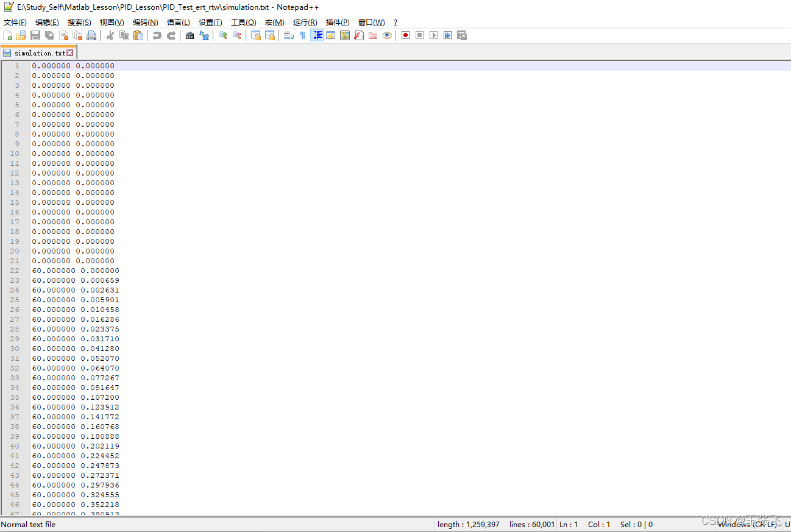Zoom in with the magnifier plus icon
Image resolution: width=791 pixels, height=532 pixels.
pyautogui.click(x=223, y=35)
